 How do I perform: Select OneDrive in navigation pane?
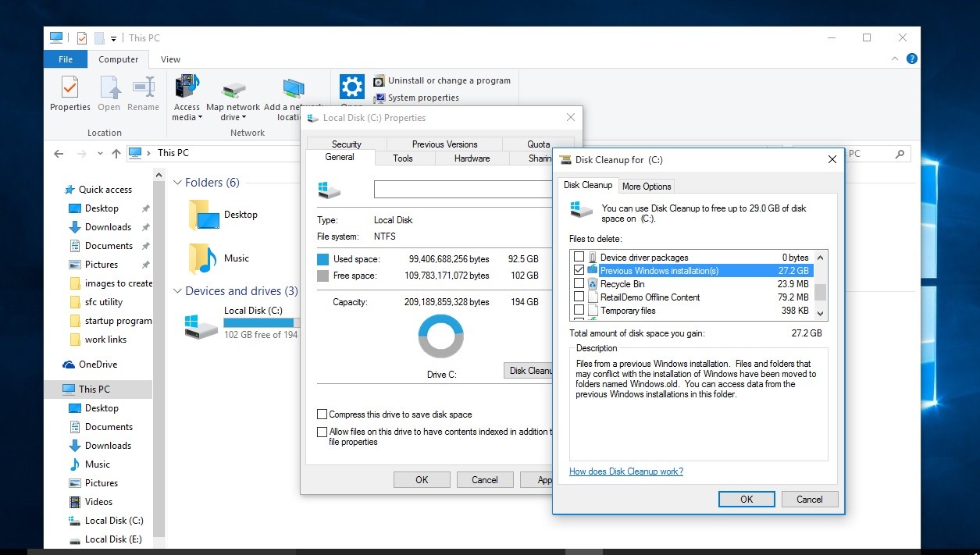pyautogui.click(x=91, y=365)
